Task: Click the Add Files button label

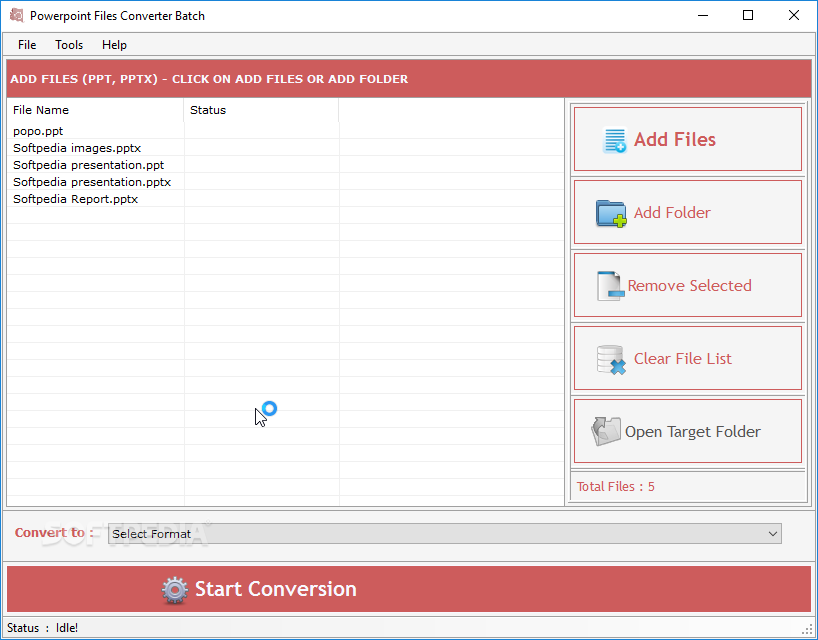Action: coord(675,139)
